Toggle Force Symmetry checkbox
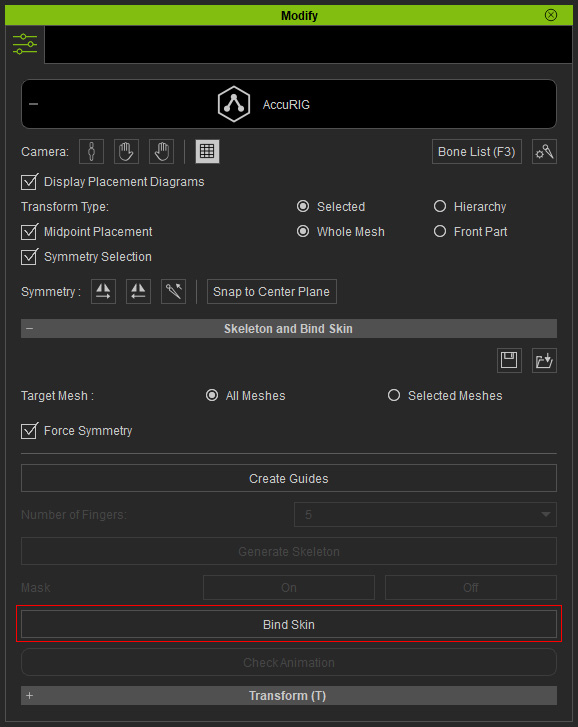 pos(29,431)
